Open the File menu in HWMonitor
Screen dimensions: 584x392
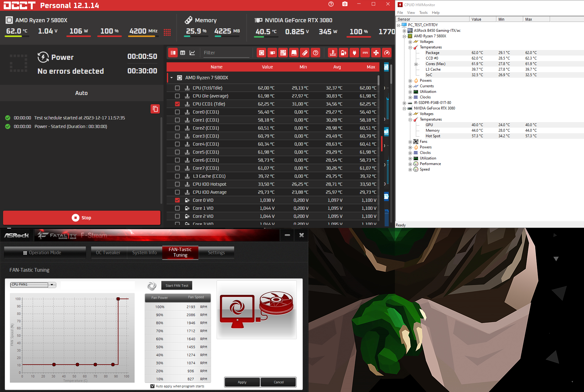pyautogui.click(x=400, y=13)
